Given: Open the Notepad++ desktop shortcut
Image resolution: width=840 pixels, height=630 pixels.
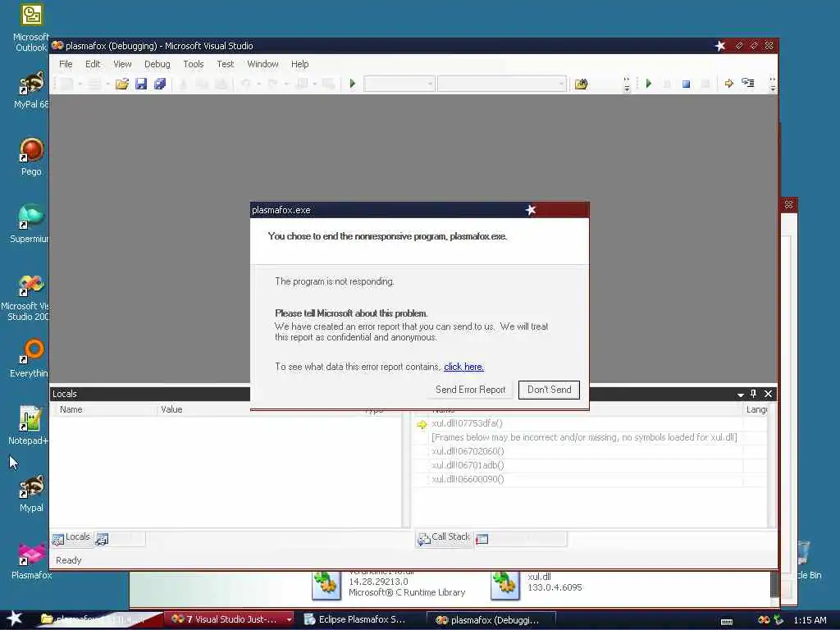Looking at the screenshot, I should pyautogui.click(x=29, y=426).
